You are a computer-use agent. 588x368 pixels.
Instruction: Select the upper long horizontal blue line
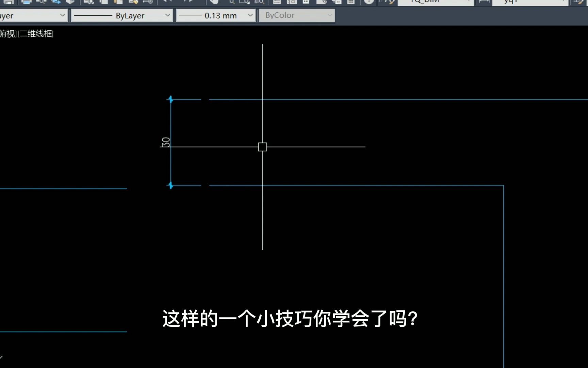398,99
